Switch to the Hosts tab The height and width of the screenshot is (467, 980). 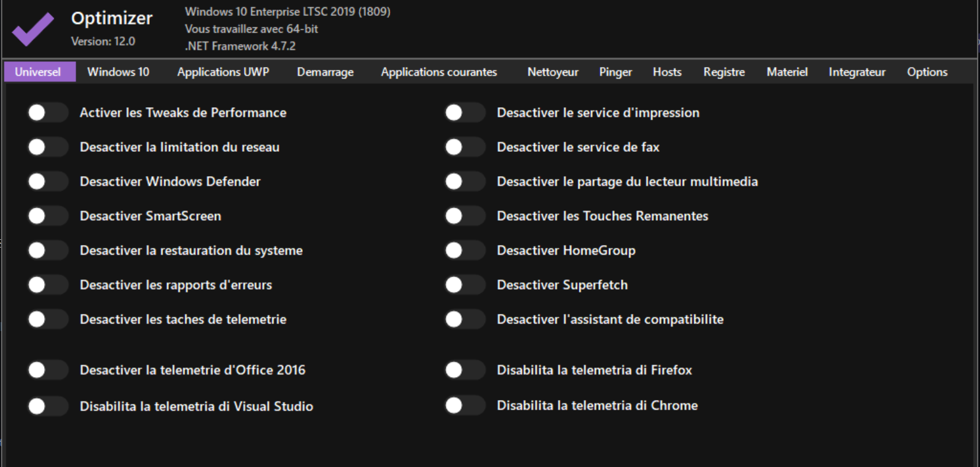(667, 72)
